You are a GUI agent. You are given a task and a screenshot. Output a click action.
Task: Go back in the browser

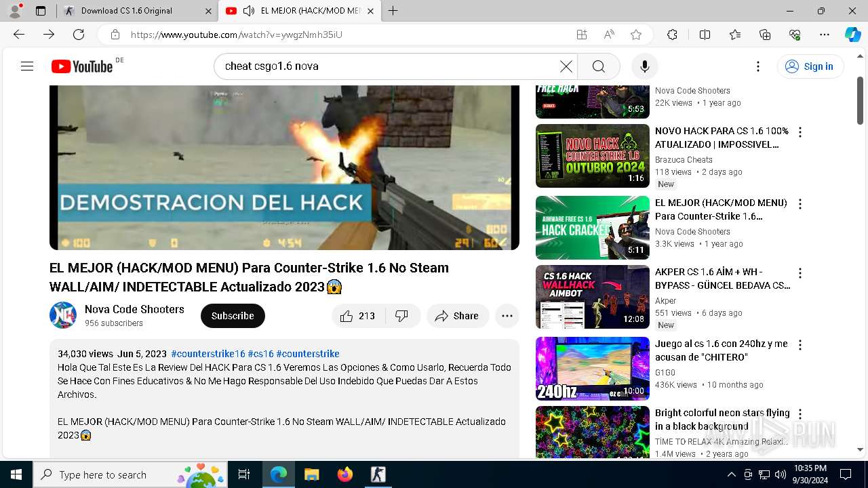pyautogui.click(x=19, y=35)
